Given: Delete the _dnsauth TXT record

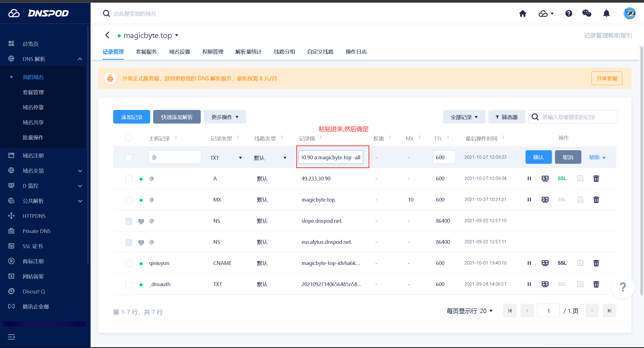Looking at the screenshot, I should (x=596, y=284).
